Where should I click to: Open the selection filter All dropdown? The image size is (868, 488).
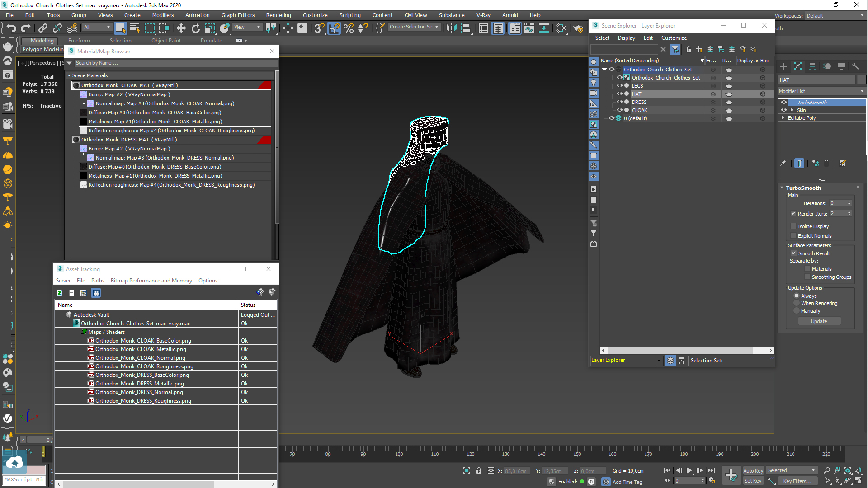[97, 27]
